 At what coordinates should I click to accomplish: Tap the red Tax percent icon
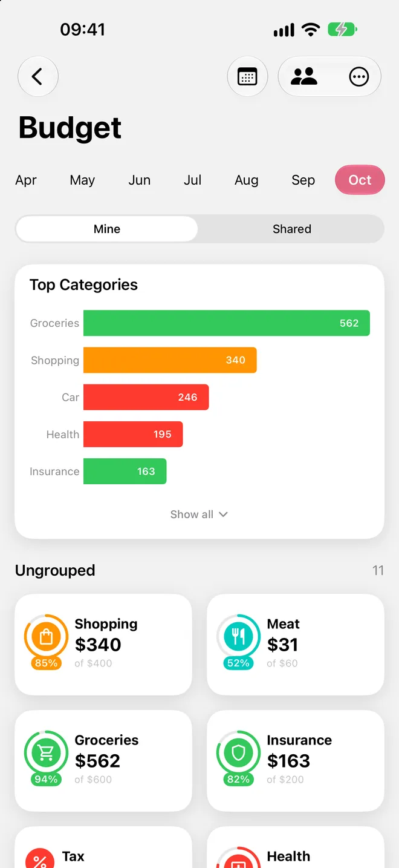(40, 858)
